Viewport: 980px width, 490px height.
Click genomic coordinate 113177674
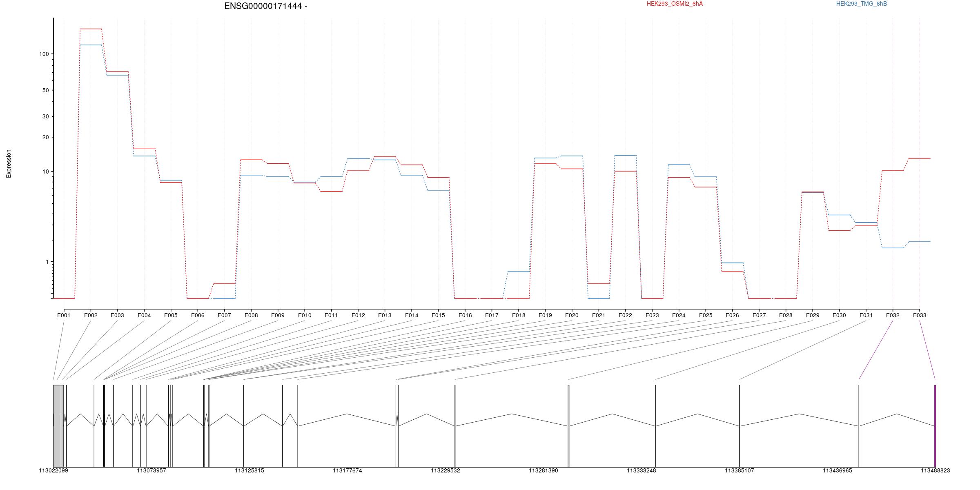(x=347, y=470)
